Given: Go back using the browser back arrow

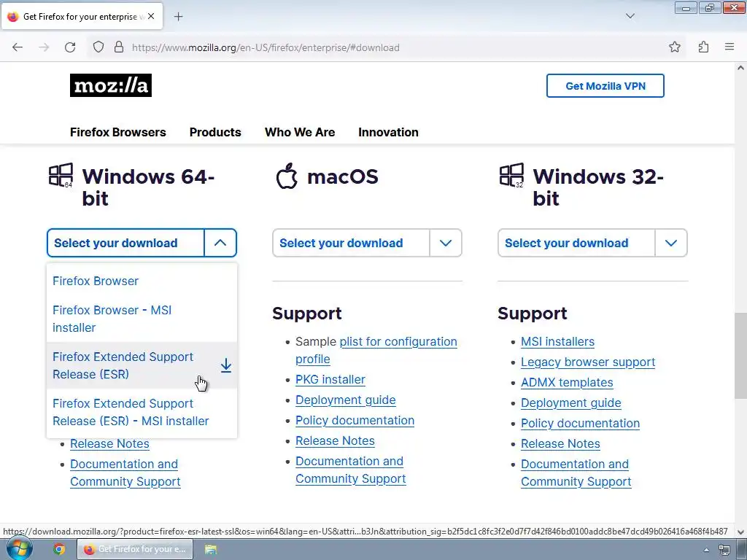Looking at the screenshot, I should (18, 47).
